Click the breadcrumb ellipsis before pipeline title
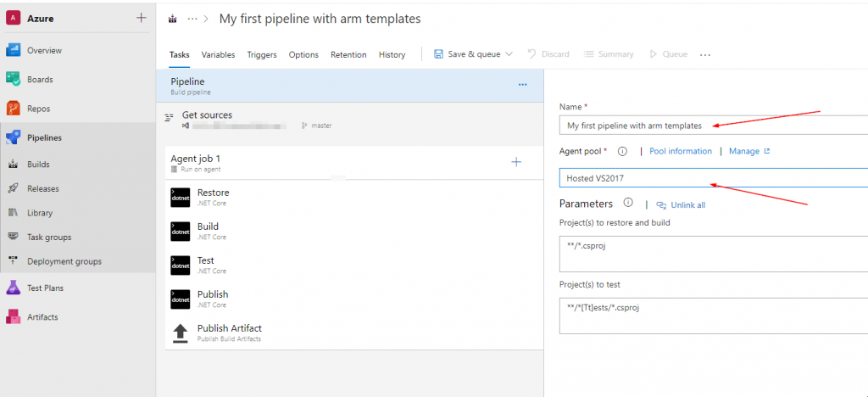The width and height of the screenshot is (868, 397). [x=192, y=19]
